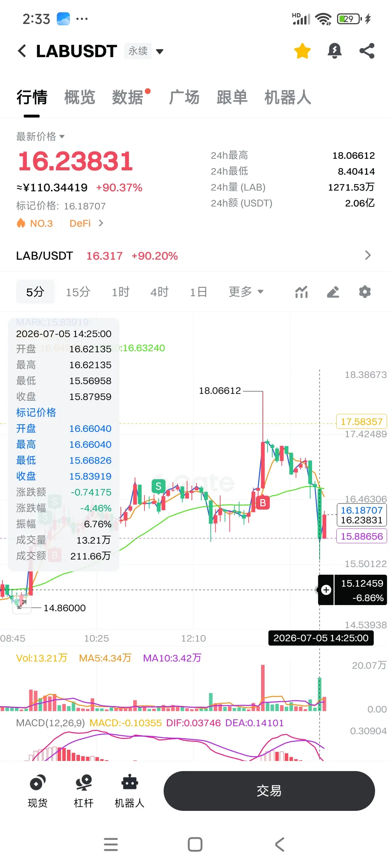Select the 5分 timeframe

pos(35,292)
